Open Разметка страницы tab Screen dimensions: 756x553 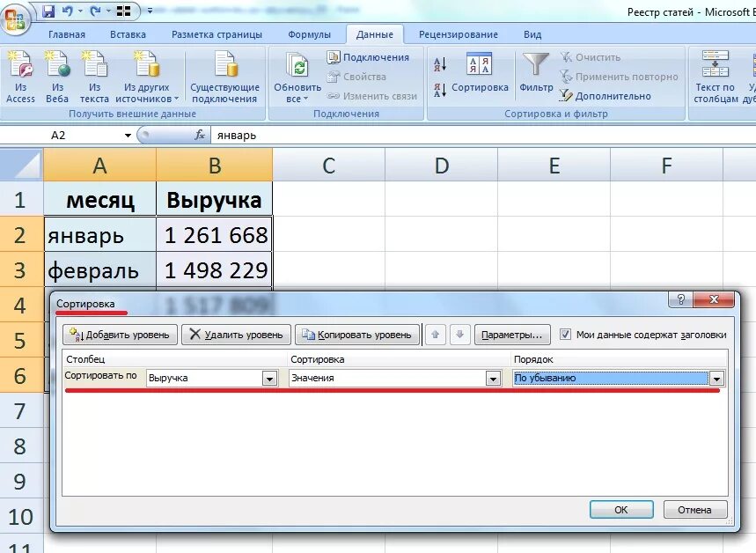[x=217, y=34]
